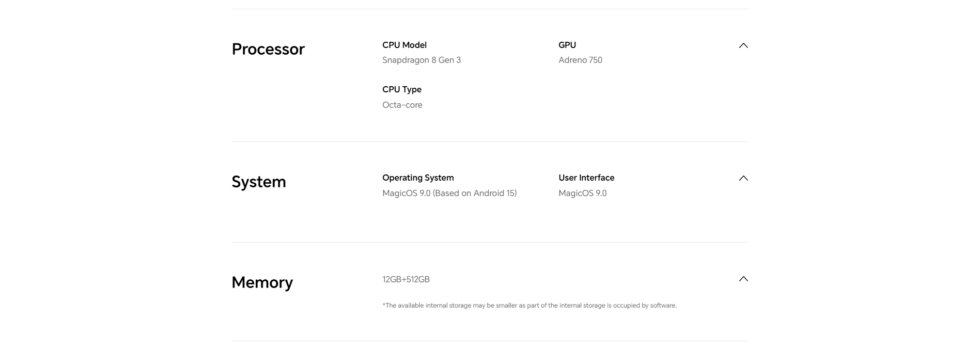Click the Processor section heading

[268, 49]
